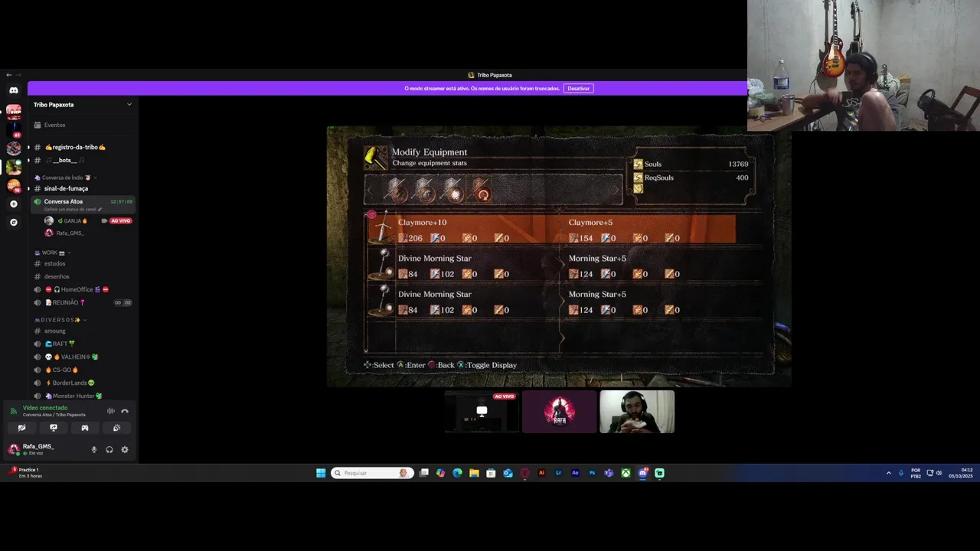980x551 pixels.
Task: Open Xbox app from taskbar
Action: point(626,473)
